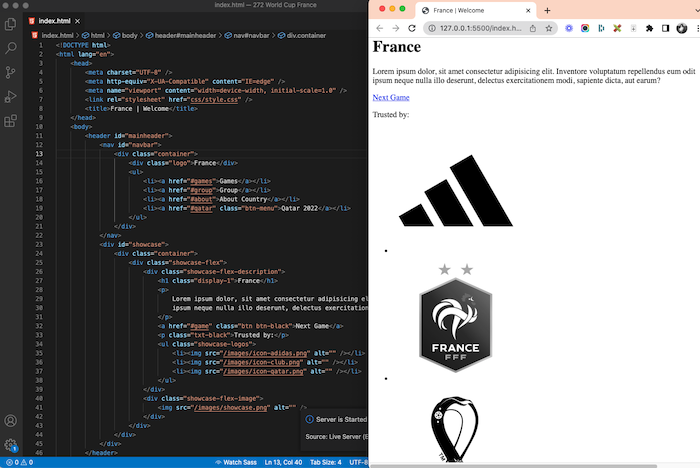The image size is (700, 468).
Task: Click the /images/icon-adidas.png path in the code
Action: pyautogui.click(x=266, y=353)
